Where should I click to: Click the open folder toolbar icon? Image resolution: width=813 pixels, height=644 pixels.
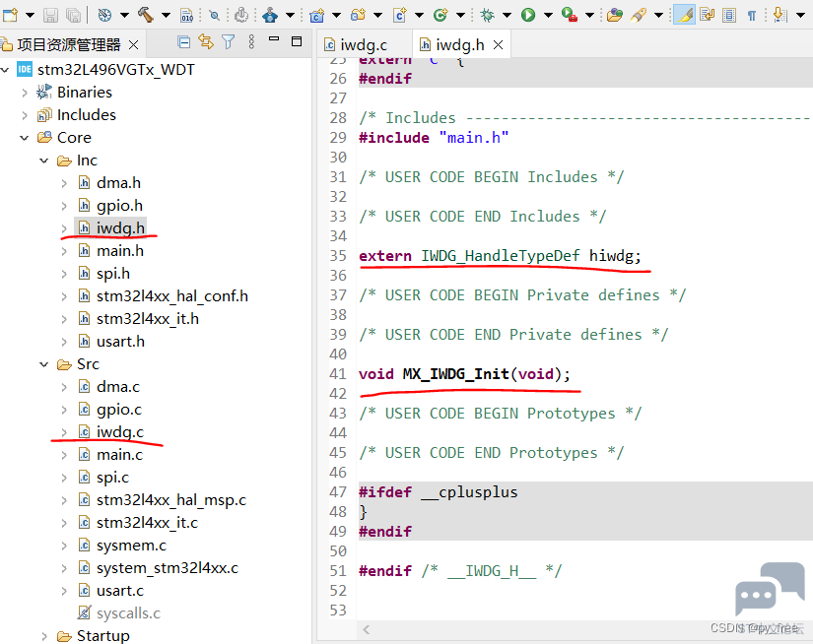614,15
